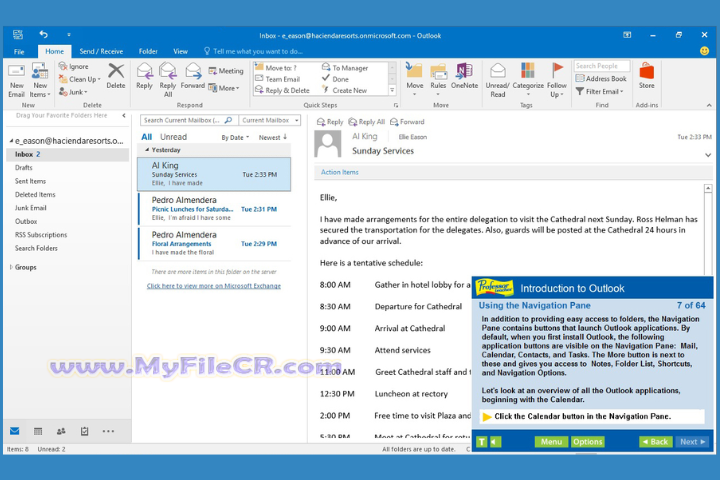The image size is (720, 480).
Task: Click Reply in reading pane
Action: 330,122
